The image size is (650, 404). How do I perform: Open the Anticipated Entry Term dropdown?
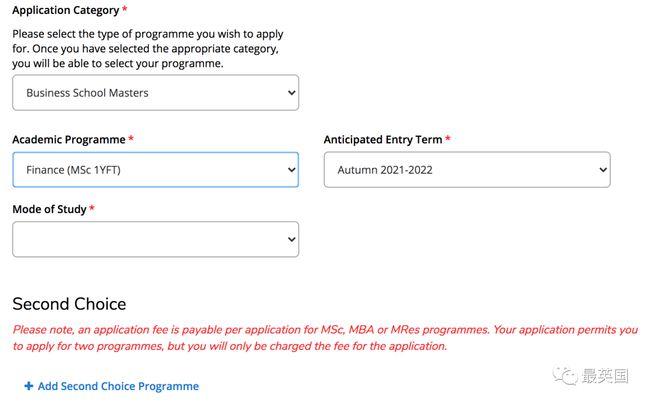tap(466, 170)
